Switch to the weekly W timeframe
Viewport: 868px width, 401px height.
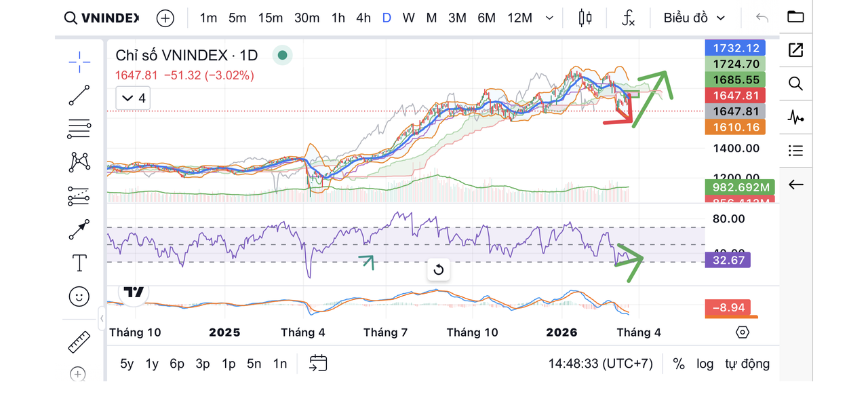coord(408,18)
